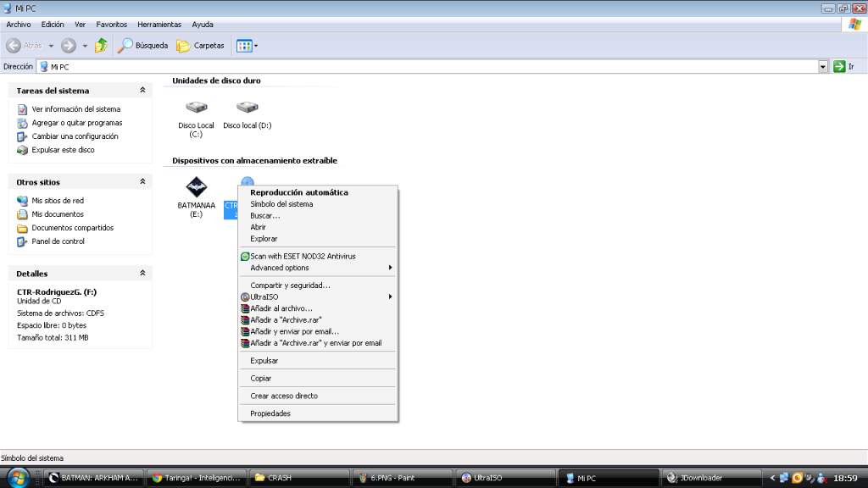Expand the Advanced options submenu
The image size is (868, 488).
[x=318, y=268]
